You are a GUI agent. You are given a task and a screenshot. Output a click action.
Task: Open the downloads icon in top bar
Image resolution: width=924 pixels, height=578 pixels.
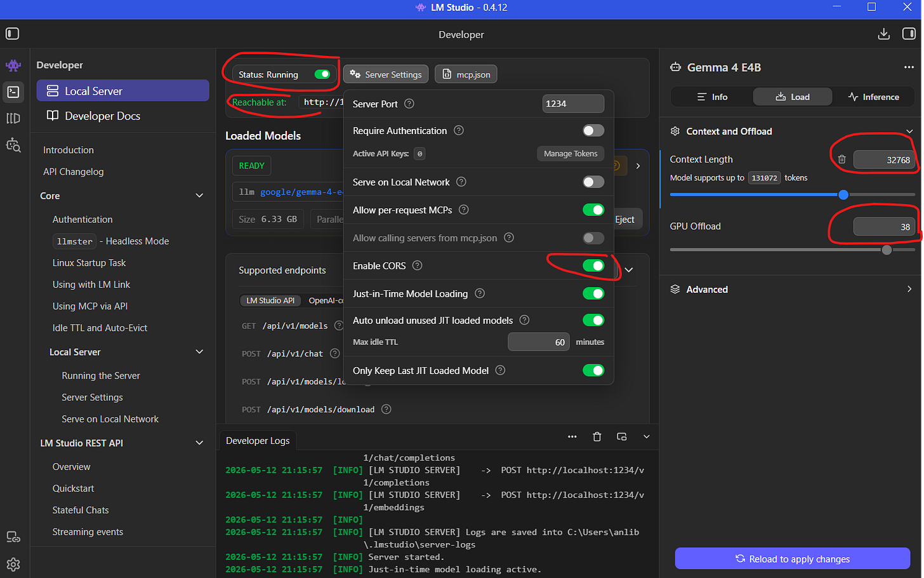[x=883, y=34]
